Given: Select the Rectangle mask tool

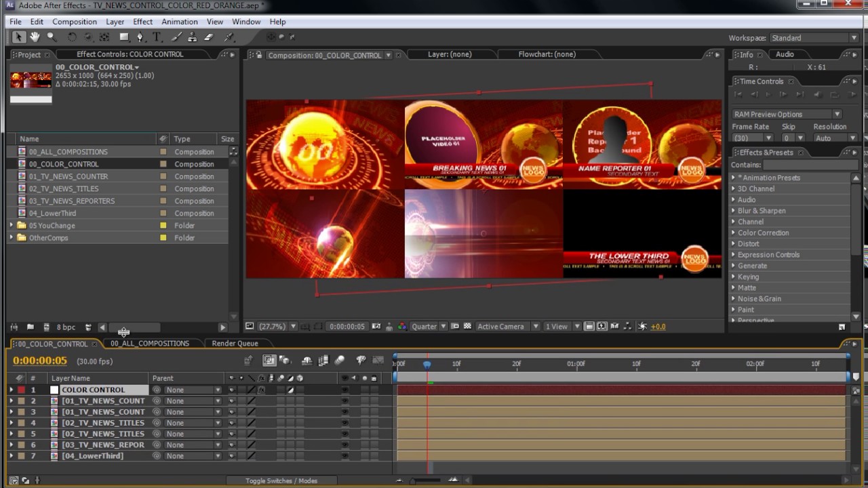Looking at the screenshot, I should point(124,37).
